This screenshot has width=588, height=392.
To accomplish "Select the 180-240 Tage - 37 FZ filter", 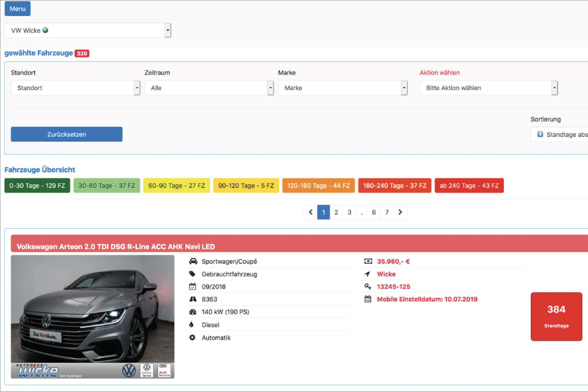I will point(395,186).
